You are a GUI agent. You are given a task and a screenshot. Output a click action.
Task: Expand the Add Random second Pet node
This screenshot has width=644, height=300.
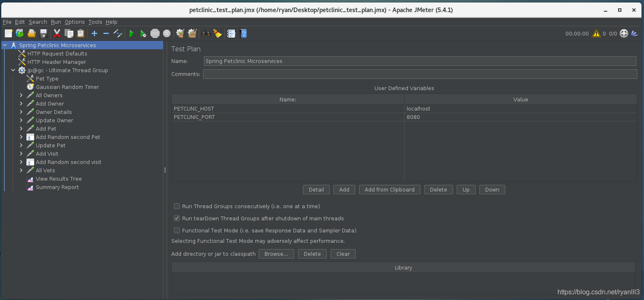pos(21,137)
